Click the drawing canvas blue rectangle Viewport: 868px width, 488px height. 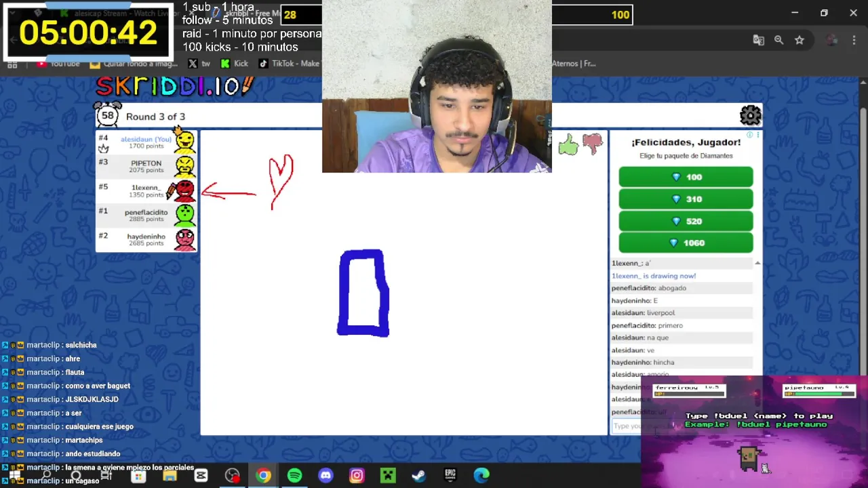pos(363,293)
